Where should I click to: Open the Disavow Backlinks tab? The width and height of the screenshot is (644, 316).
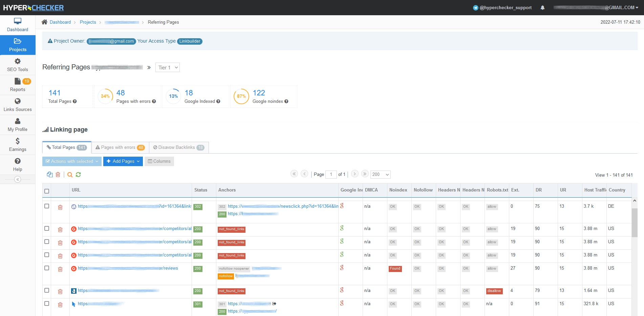point(178,148)
